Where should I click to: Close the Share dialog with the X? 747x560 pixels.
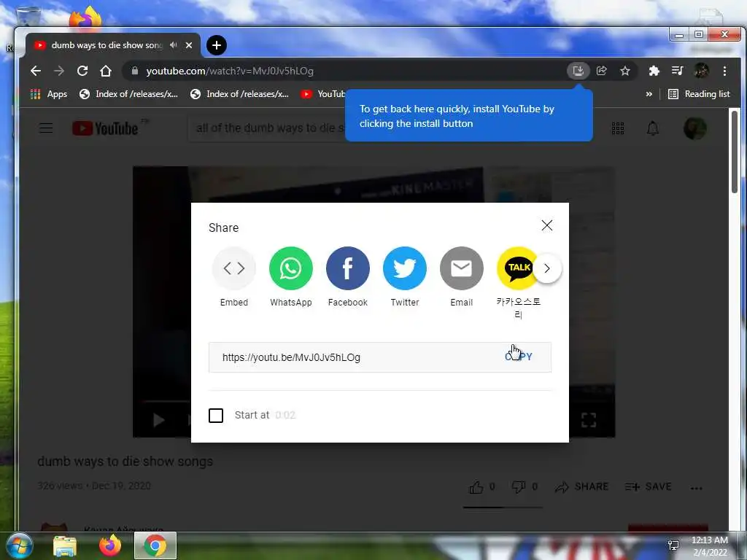547,225
